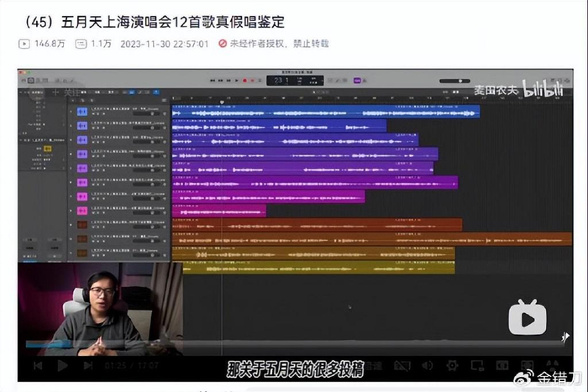Viewport: 588px width, 392px height.
Task: Click the playhead marker in the ruler
Action: click(x=222, y=102)
